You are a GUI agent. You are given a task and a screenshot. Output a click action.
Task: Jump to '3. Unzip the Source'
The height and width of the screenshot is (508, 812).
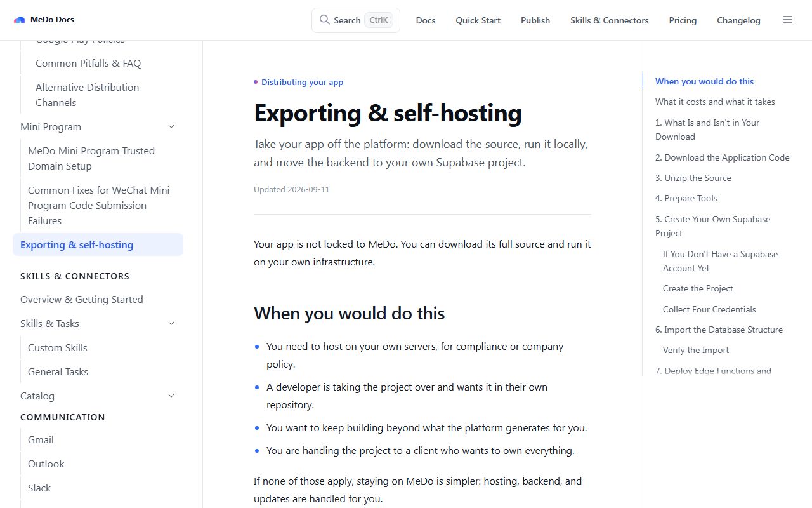coord(693,178)
